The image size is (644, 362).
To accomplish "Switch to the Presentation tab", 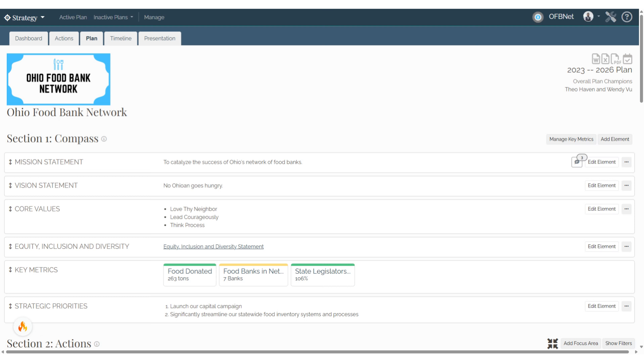I will 160,38.
